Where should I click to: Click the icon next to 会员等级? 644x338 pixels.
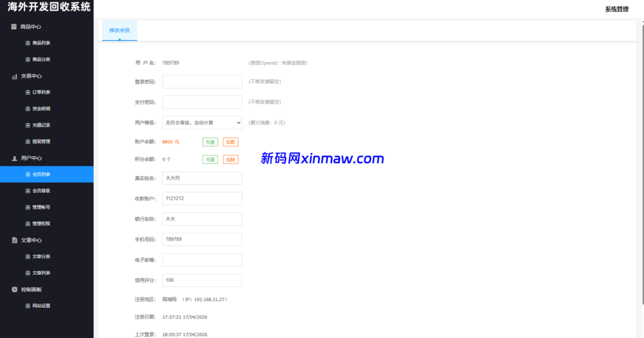pos(28,191)
